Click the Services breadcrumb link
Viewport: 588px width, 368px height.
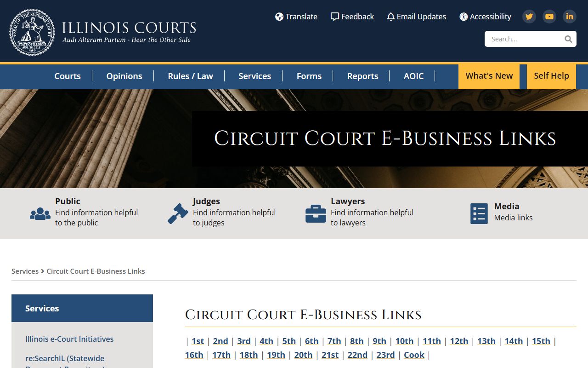click(25, 271)
